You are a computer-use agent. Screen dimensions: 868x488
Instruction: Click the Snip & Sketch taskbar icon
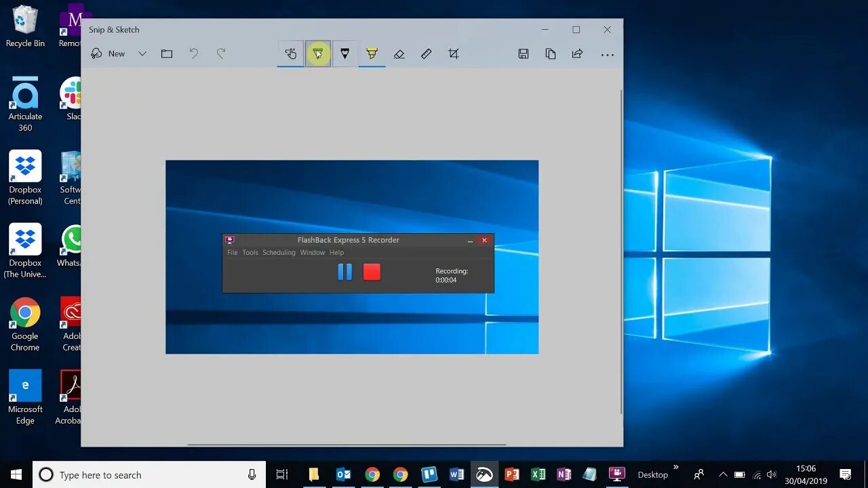coord(484,474)
